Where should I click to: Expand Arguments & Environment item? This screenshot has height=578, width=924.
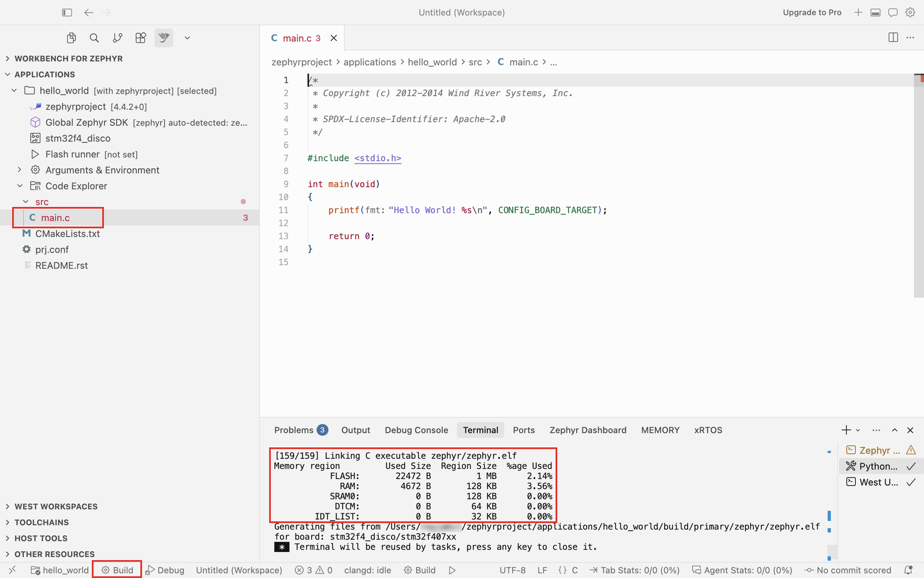pyautogui.click(x=20, y=170)
